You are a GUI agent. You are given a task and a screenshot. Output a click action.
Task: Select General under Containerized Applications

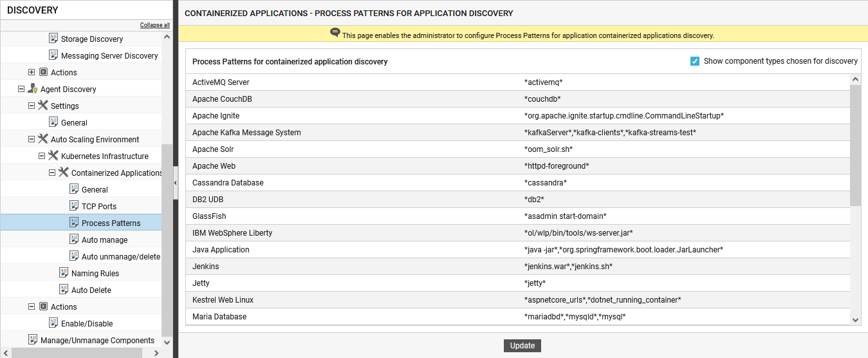tap(95, 190)
